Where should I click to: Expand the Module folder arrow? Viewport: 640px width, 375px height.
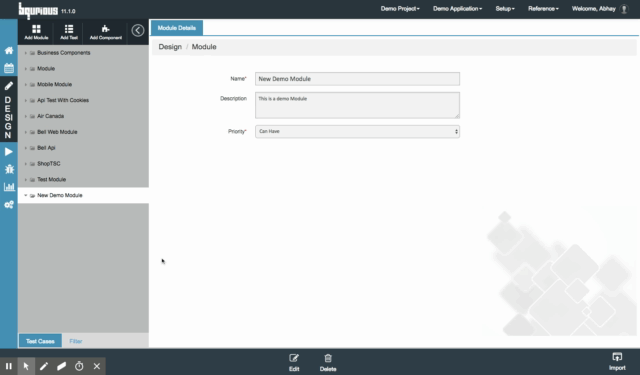25,69
